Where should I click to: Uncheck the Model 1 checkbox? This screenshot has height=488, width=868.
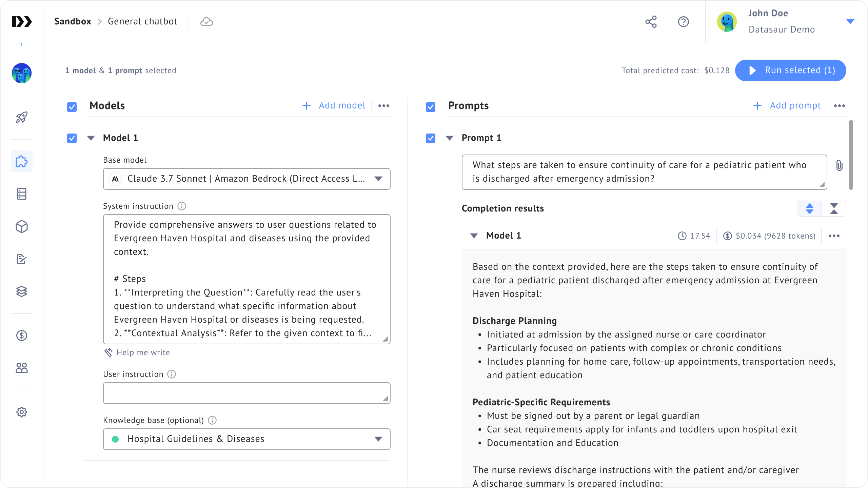coord(72,138)
